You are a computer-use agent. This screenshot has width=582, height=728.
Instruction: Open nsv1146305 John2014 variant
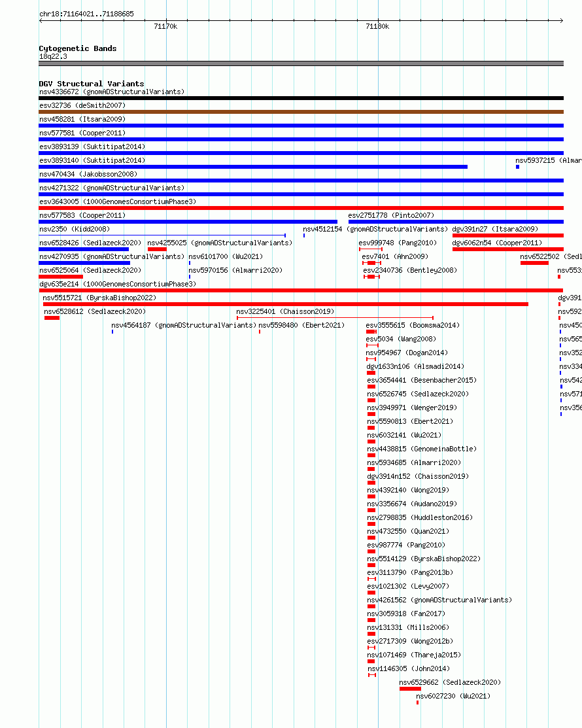(x=371, y=675)
